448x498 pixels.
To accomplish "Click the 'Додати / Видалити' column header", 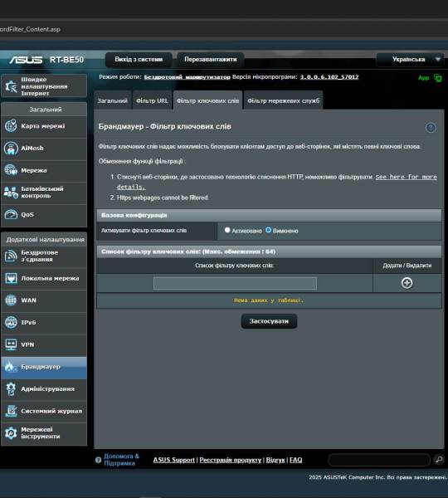I will 407,266.
